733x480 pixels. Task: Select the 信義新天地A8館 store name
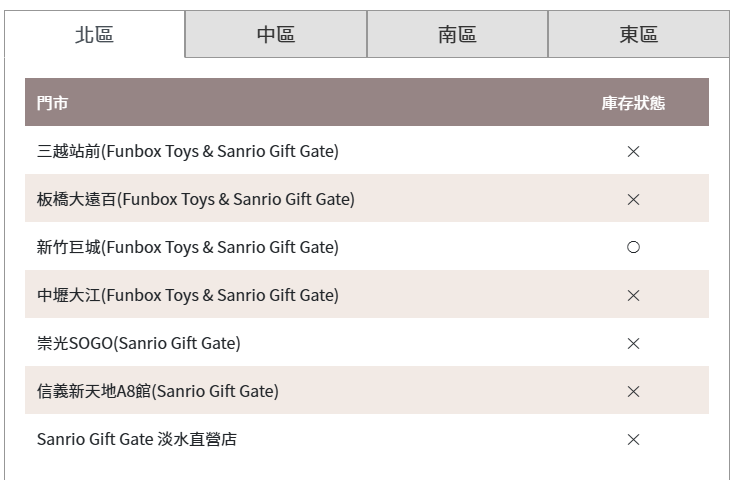point(158,391)
